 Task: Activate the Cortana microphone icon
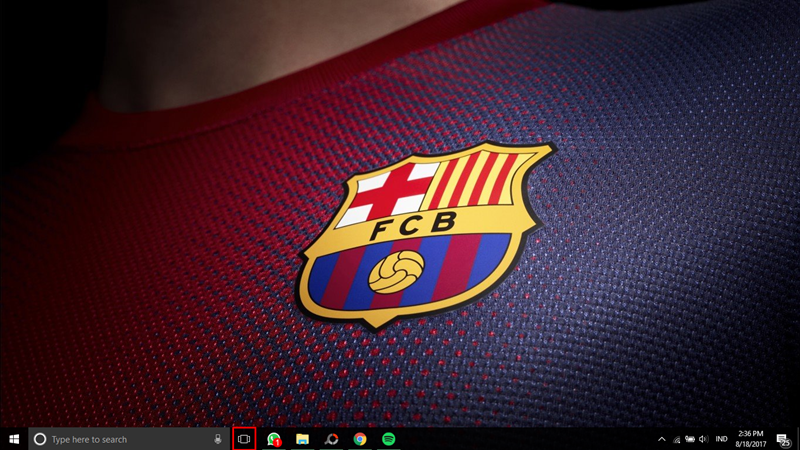tap(218, 439)
